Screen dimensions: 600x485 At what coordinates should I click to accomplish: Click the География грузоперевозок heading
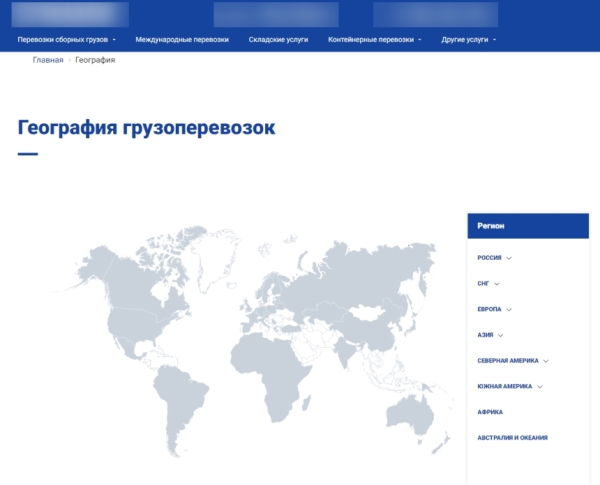tap(147, 127)
